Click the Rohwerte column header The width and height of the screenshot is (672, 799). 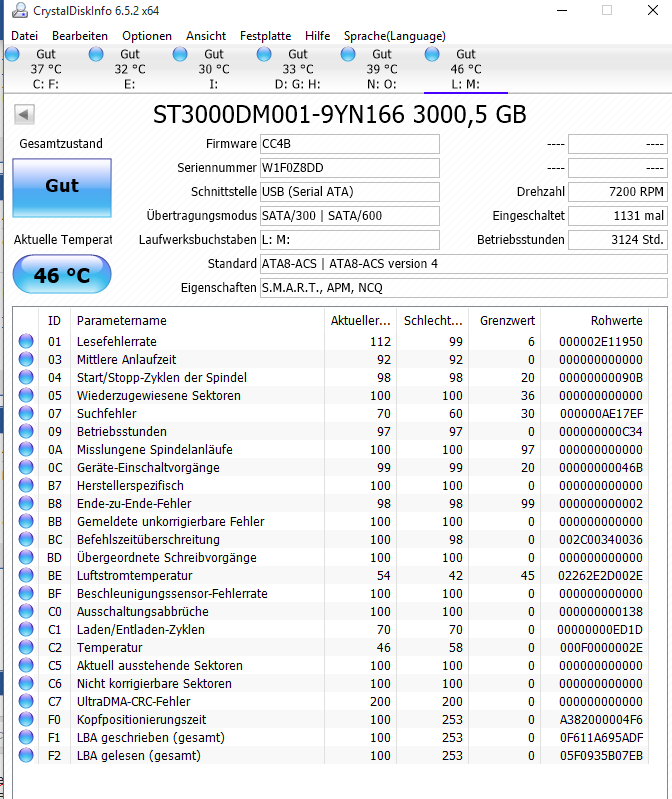tap(594, 321)
